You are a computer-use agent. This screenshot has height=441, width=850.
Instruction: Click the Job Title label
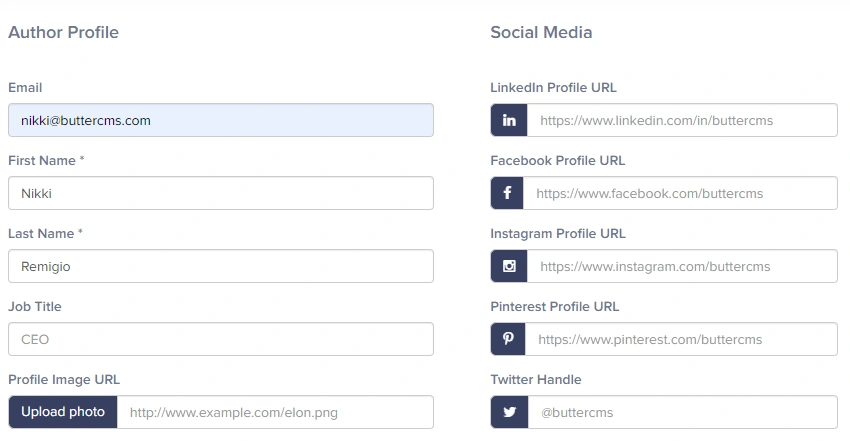tap(35, 306)
